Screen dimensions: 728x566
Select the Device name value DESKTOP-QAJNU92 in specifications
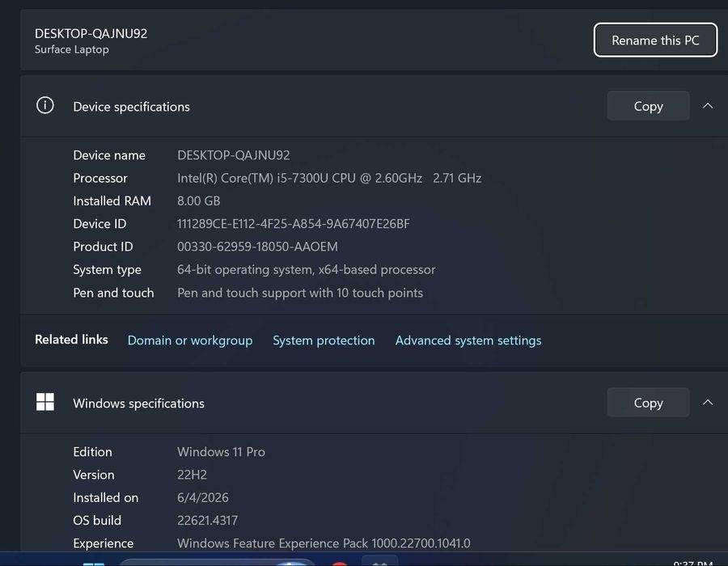(234, 155)
